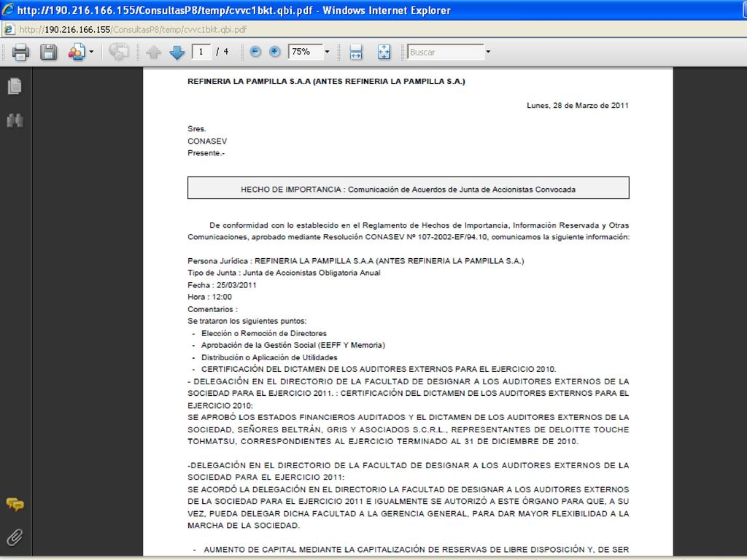Image resolution: width=747 pixels, height=560 pixels.
Task: Click the 'CONASEV' addressee line
Action: point(207,141)
